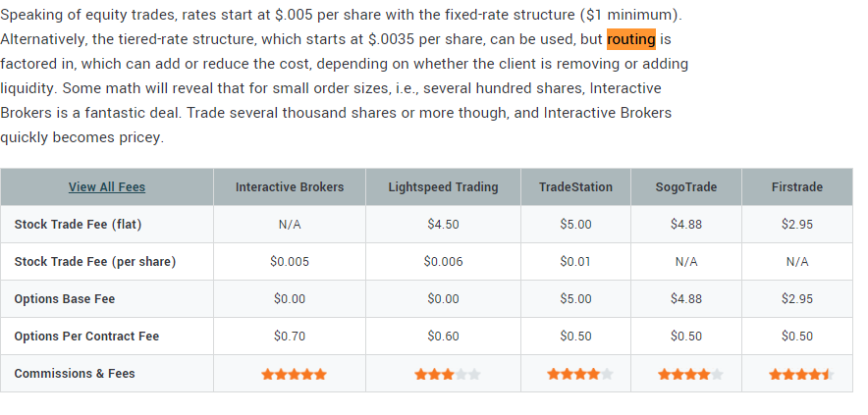
Task: Click the TradeStation column header
Action: click(x=575, y=187)
